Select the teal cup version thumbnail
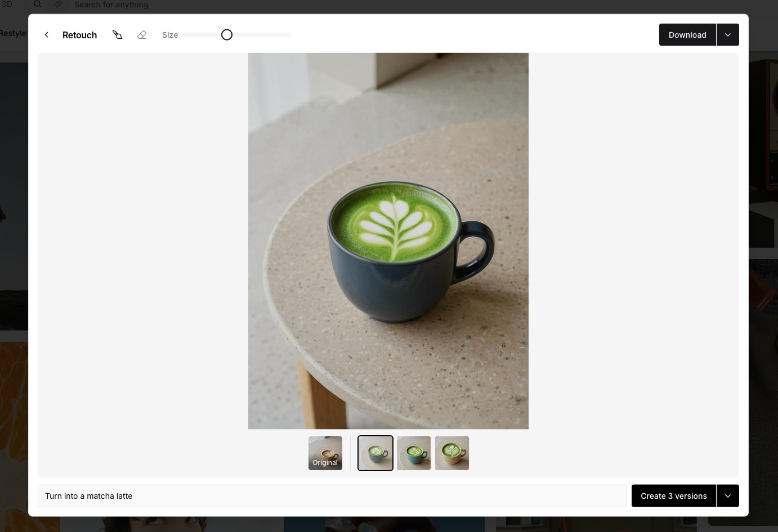778x532 pixels. [414, 453]
